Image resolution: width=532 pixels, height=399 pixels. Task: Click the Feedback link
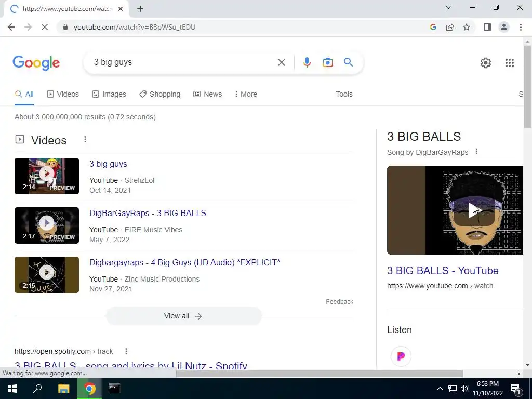point(339,302)
